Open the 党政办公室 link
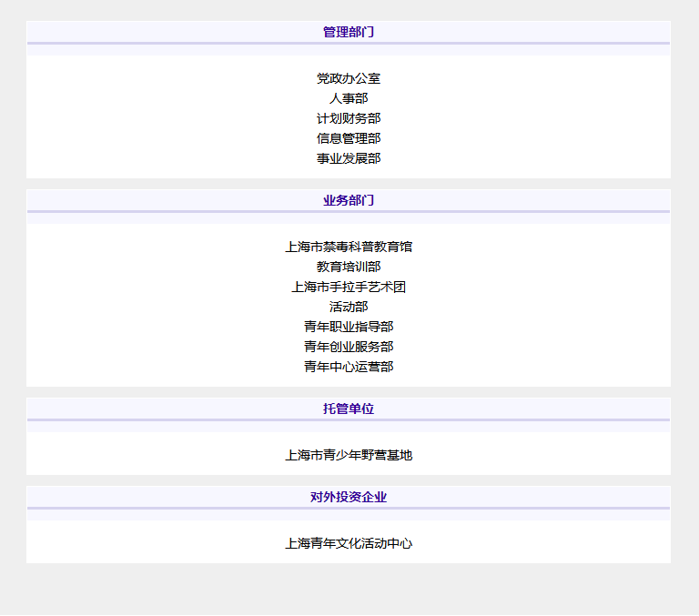 point(349,78)
